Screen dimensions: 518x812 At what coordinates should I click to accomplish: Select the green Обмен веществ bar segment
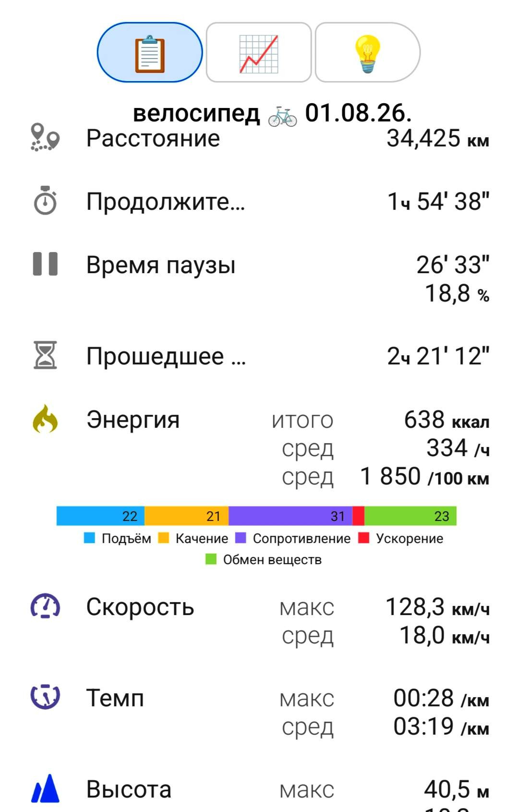coord(410,516)
